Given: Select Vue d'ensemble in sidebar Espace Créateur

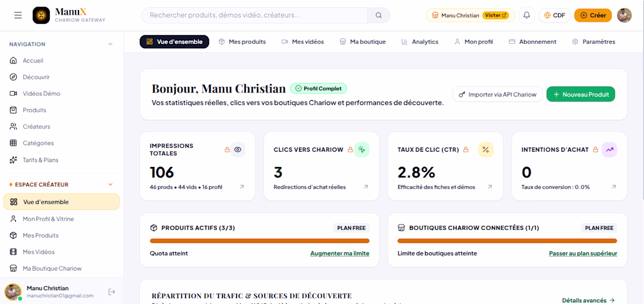Looking at the screenshot, I should click(61, 201).
